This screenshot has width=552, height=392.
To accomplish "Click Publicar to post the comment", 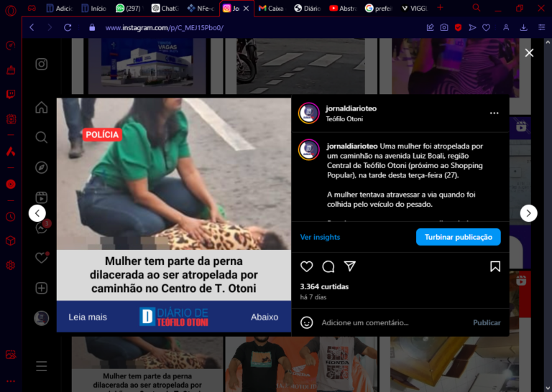I will click(x=487, y=322).
